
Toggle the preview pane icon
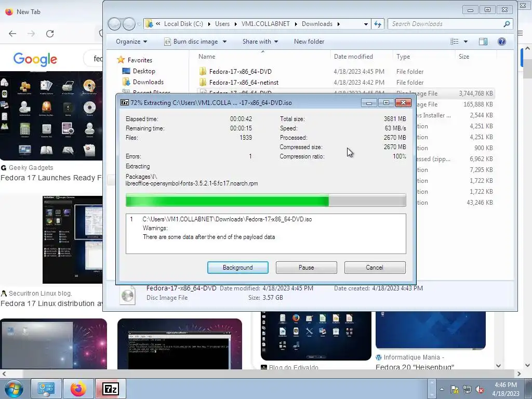click(483, 42)
